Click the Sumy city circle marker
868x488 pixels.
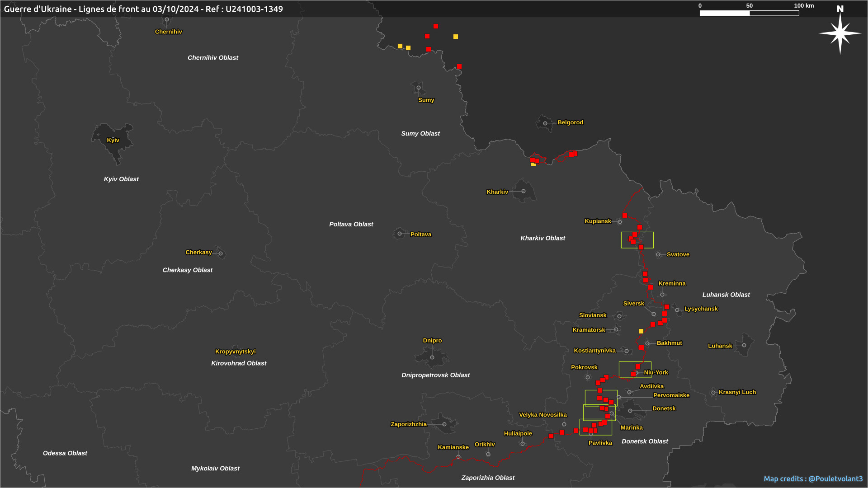click(419, 88)
